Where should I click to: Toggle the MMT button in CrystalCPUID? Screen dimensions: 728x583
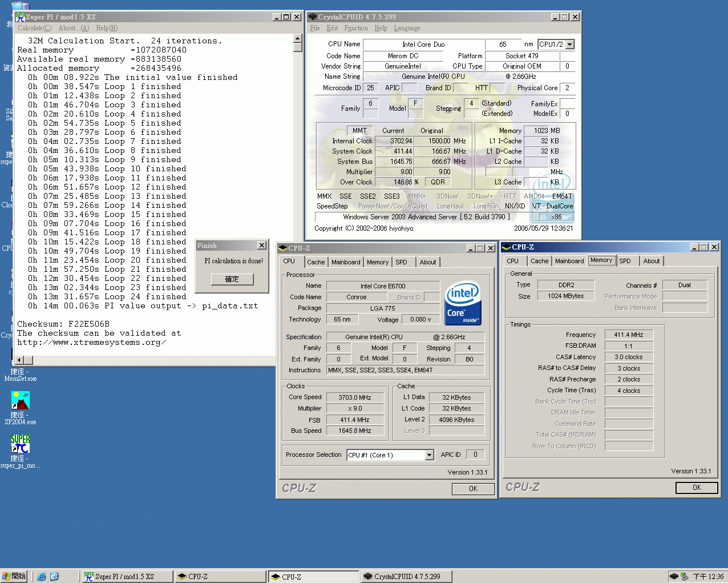(359, 130)
